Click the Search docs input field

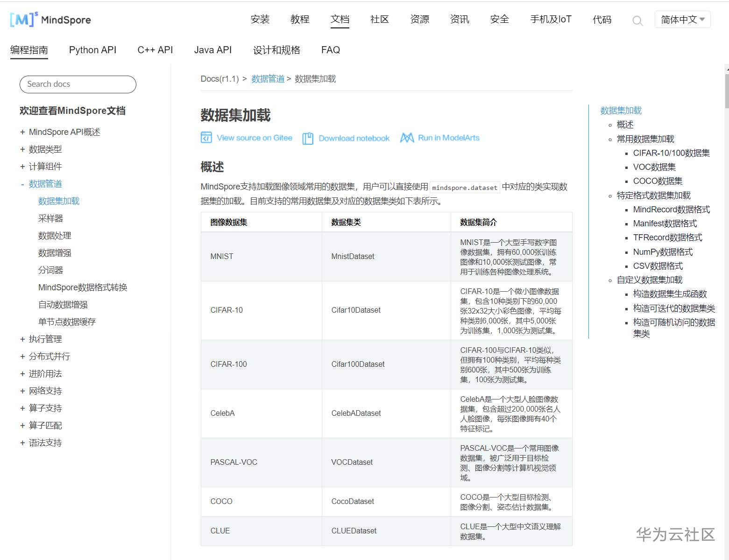(78, 84)
